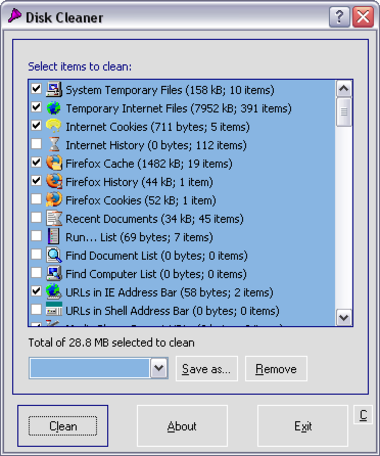Viewport: 380px width, 456px height.
Task: Uncheck System Temporary Files checkbox
Action: [x=36, y=89]
